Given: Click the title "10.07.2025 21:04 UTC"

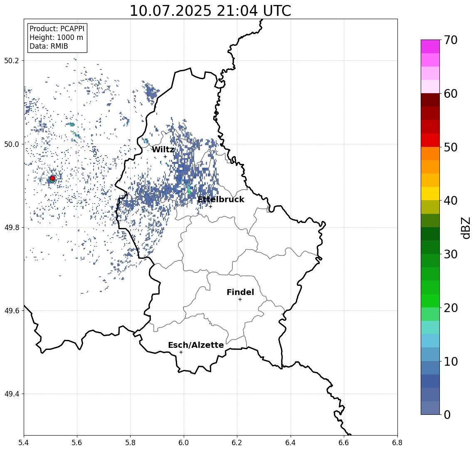Looking at the screenshot, I should click(x=210, y=11).
